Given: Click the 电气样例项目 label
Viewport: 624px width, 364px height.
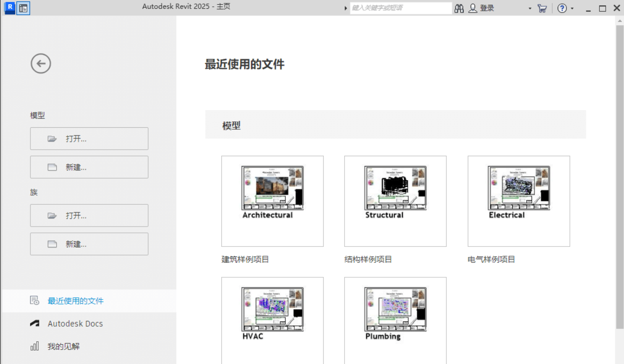Looking at the screenshot, I should (x=491, y=259).
